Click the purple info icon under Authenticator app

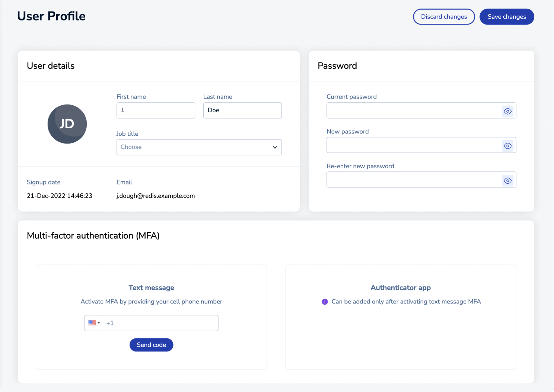click(325, 302)
